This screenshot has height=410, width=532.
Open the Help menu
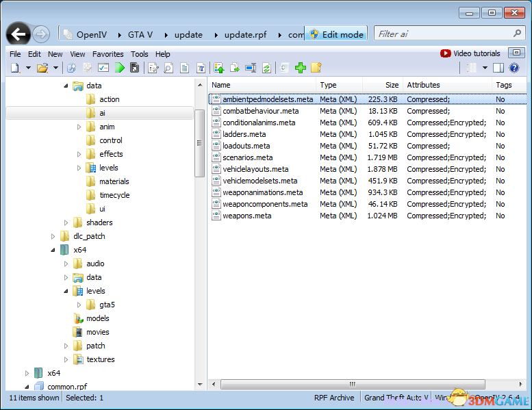pos(162,54)
